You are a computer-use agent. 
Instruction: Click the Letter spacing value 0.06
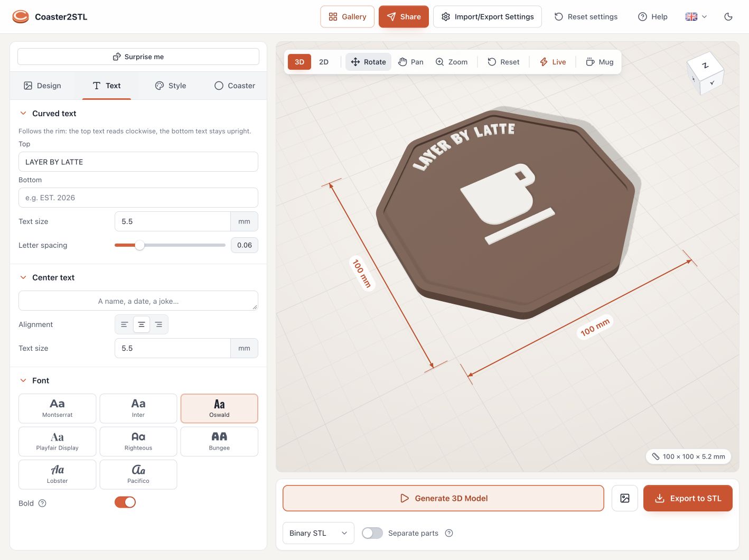tap(245, 245)
